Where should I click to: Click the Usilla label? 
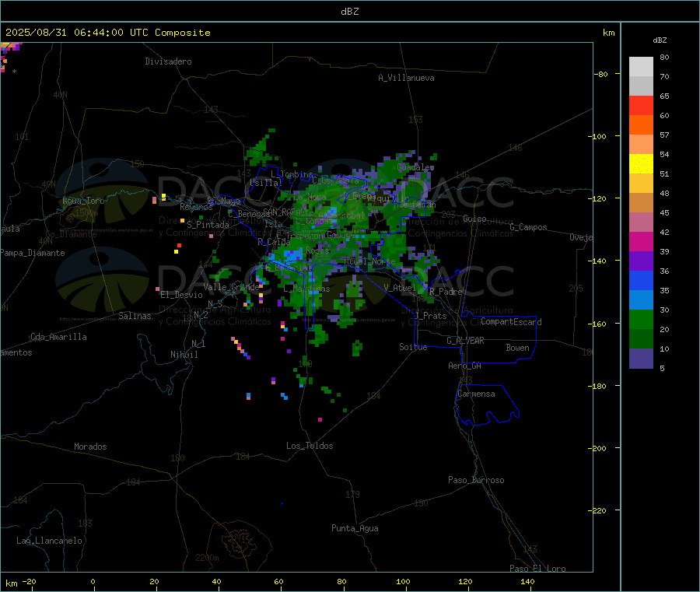266,183
